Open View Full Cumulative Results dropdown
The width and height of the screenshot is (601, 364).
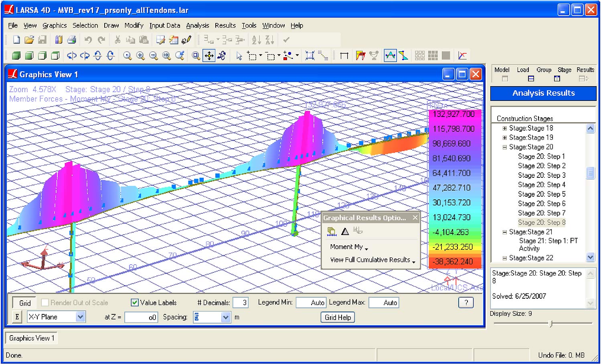coord(372,260)
